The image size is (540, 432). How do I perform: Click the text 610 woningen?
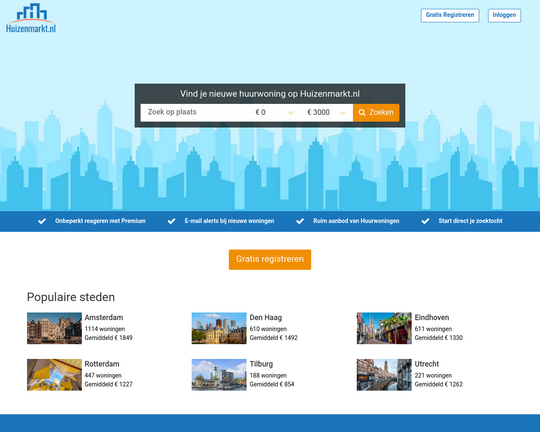pyautogui.click(x=268, y=329)
